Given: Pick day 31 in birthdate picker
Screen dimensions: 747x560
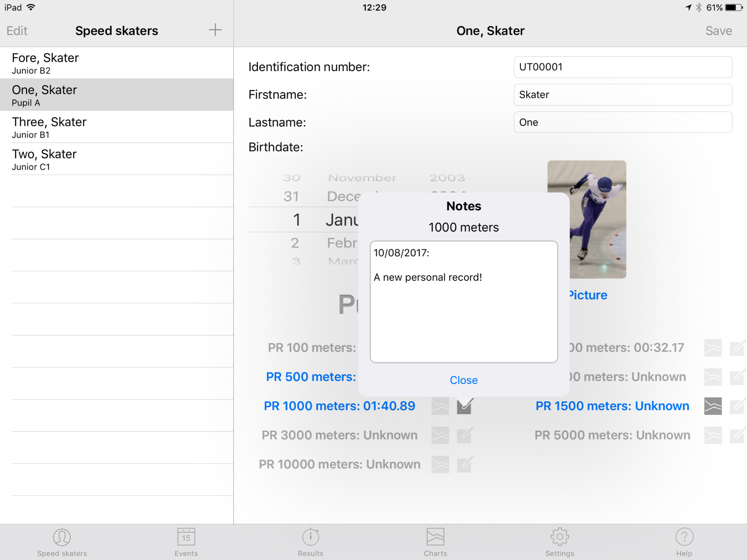Looking at the screenshot, I should (x=291, y=196).
